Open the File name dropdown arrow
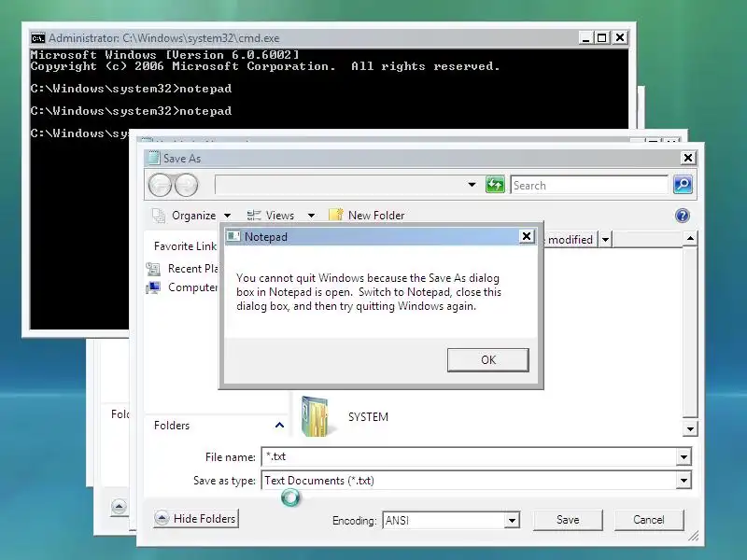This screenshot has width=747, height=560. 684,457
